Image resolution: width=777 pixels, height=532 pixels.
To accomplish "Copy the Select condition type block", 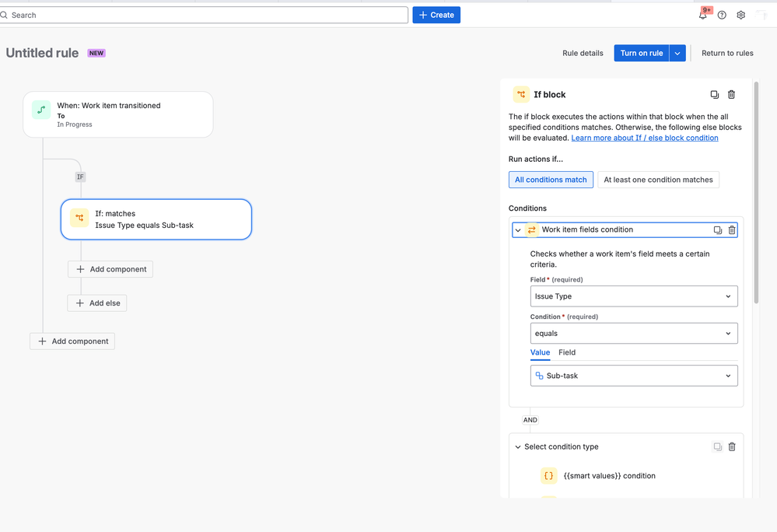I will tap(718, 446).
